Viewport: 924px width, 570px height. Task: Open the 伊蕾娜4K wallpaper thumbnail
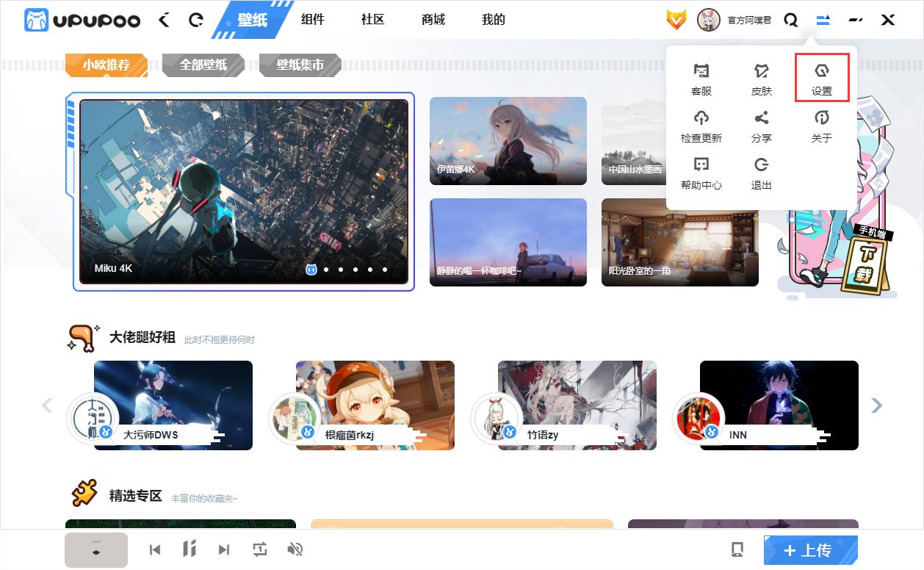point(508,140)
